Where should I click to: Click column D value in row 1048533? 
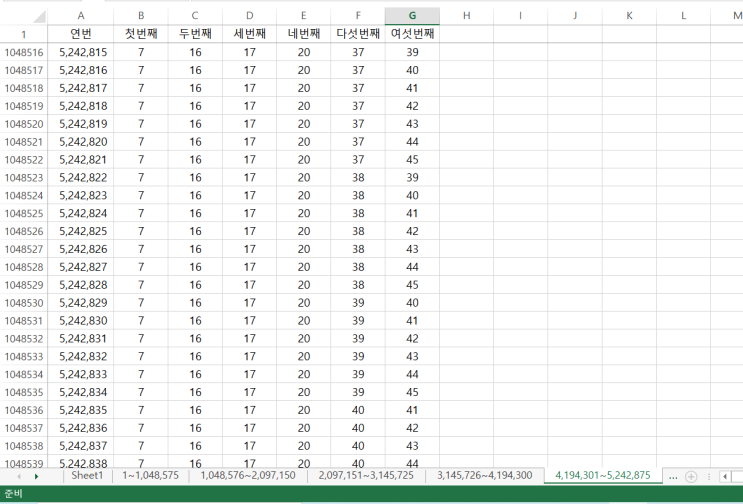coord(250,356)
